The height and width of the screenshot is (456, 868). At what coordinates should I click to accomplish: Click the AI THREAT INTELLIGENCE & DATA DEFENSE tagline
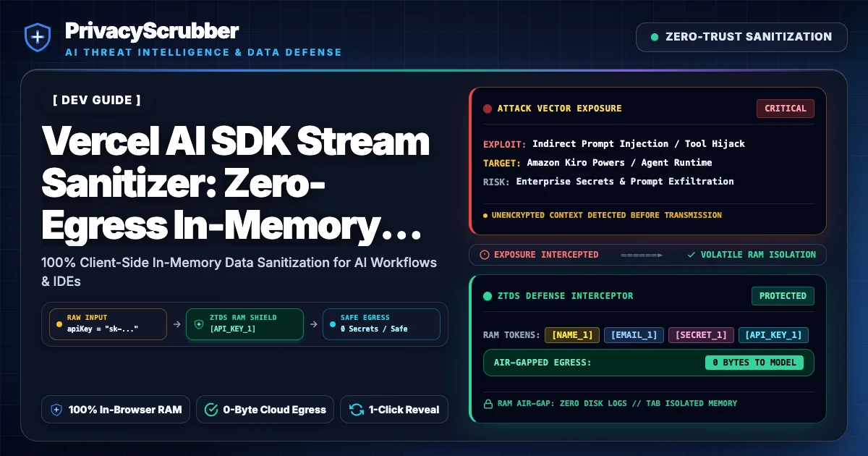pyautogui.click(x=203, y=52)
